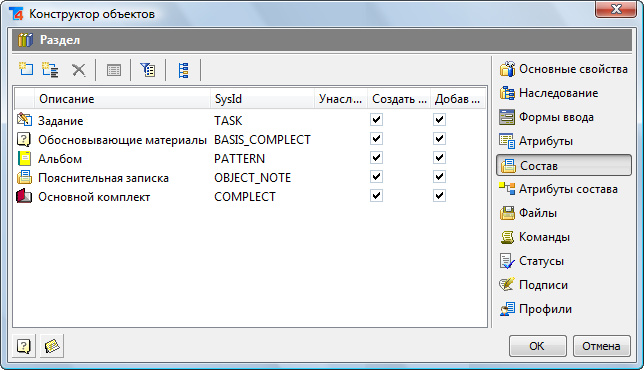Toggle Создать checkbox for Обосновывающие материалы
644x370 pixels.
376,138
